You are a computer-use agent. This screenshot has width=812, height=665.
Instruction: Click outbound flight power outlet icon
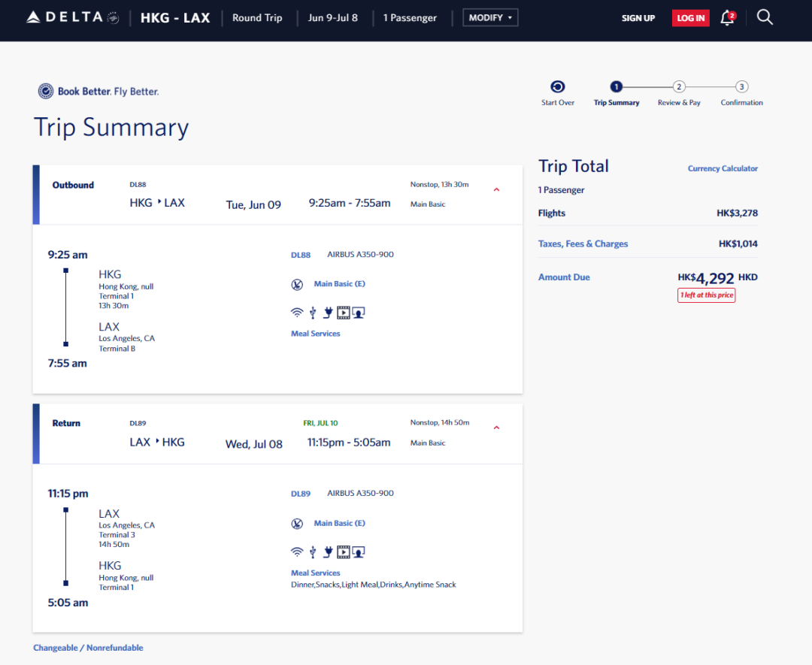click(x=328, y=313)
